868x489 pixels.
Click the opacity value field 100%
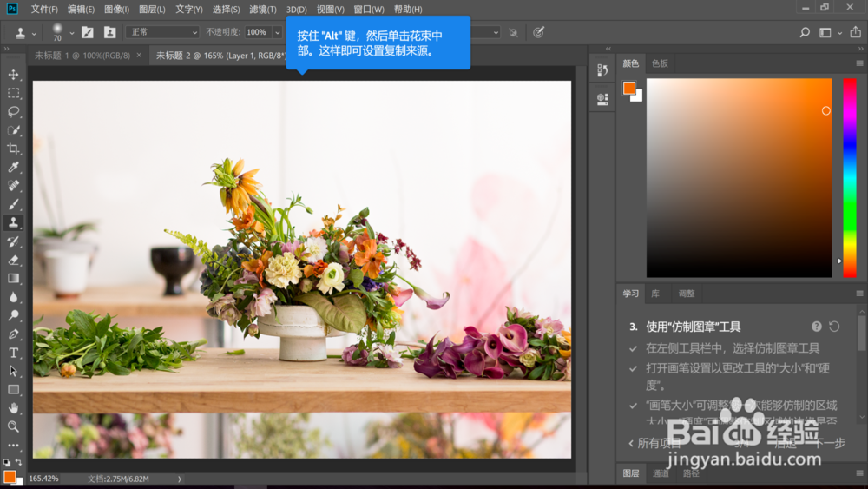(x=257, y=32)
